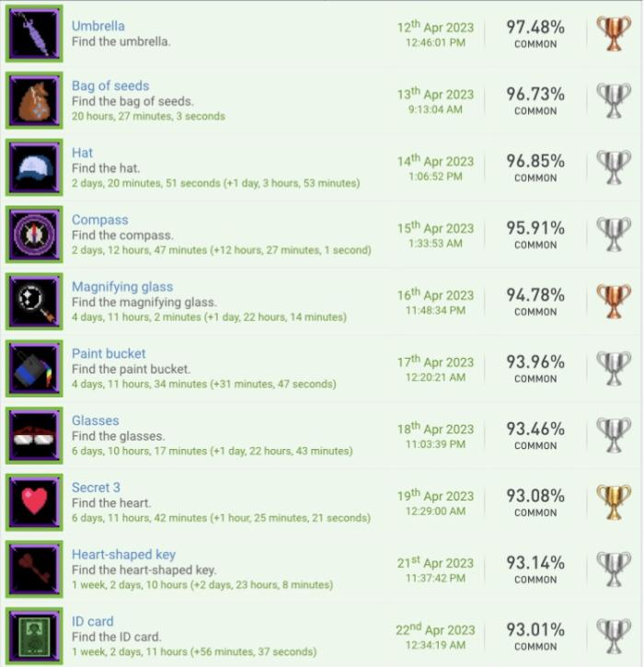Click the Heart-shaped key trophy icon
The width and height of the screenshot is (644, 667).
click(34, 569)
